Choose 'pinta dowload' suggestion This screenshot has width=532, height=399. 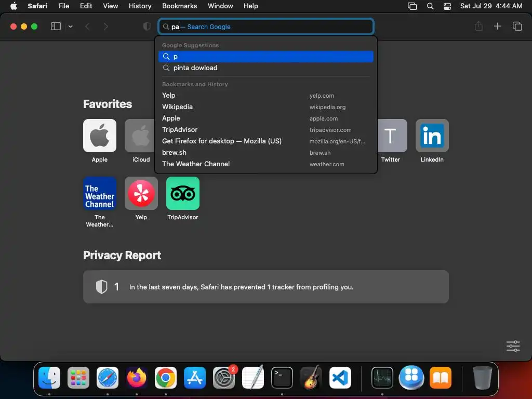click(x=266, y=68)
